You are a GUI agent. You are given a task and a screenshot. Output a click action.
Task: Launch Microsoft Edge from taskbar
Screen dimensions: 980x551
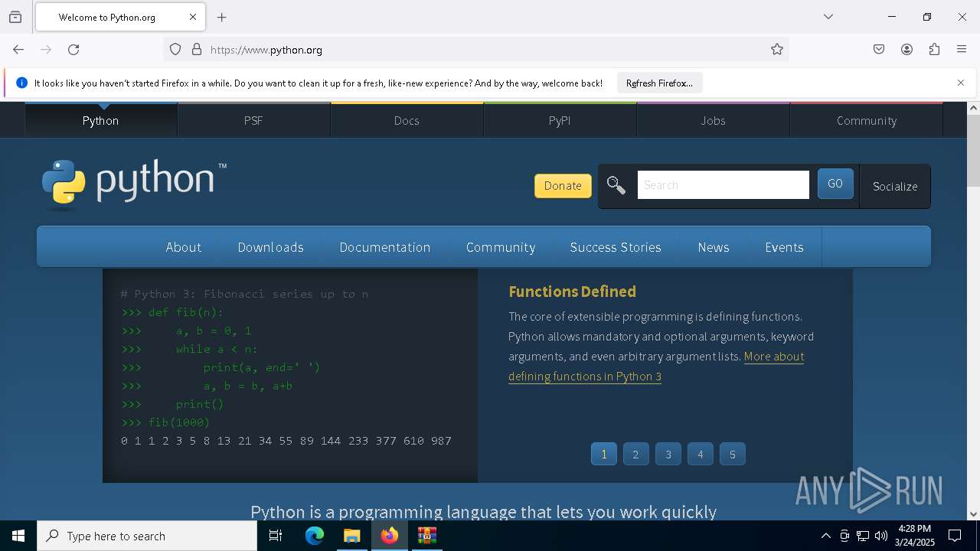(x=315, y=536)
